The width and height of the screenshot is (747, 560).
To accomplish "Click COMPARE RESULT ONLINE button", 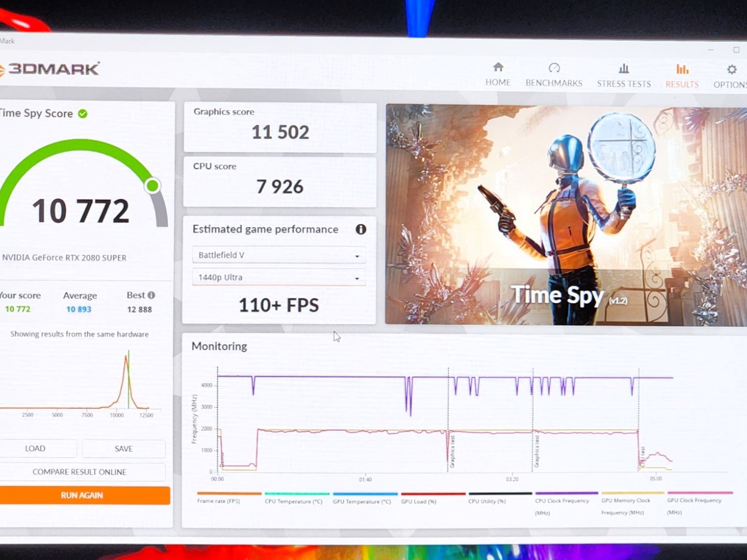I will pyautogui.click(x=82, y=472).
